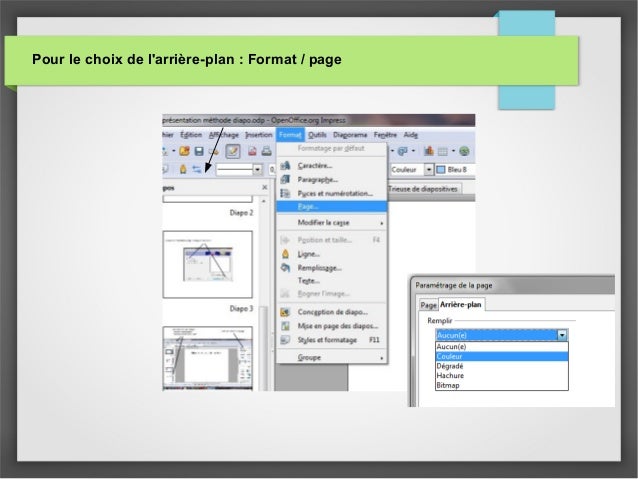Screen dimensions: 638x479
Task: Choose Mise en page des diapos... entry
Action: click(x=332, y=326)
